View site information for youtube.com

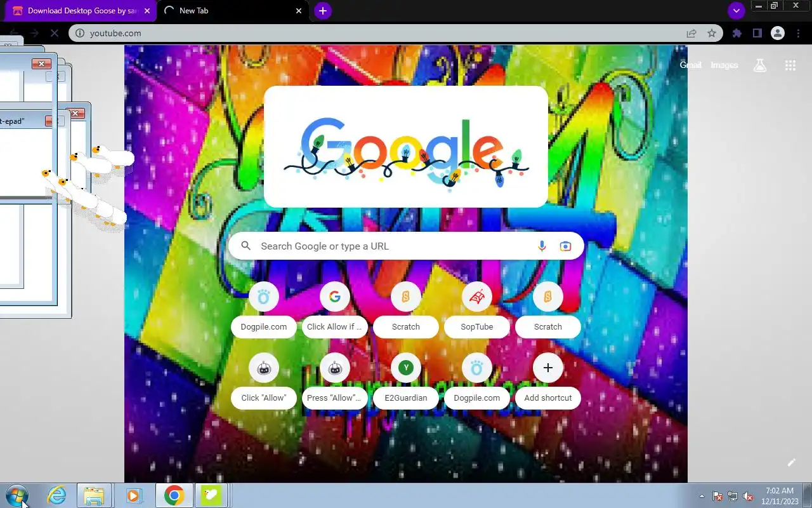click(x=80, y=33)
